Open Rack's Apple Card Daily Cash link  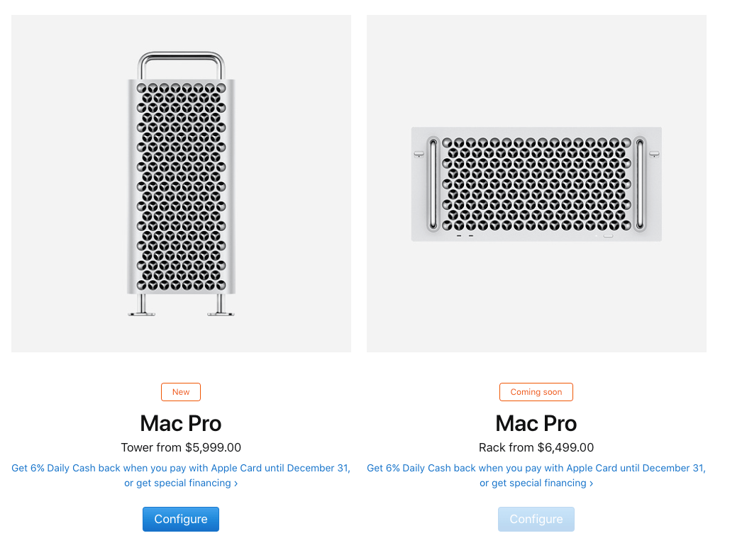click(x=536, y=468)
